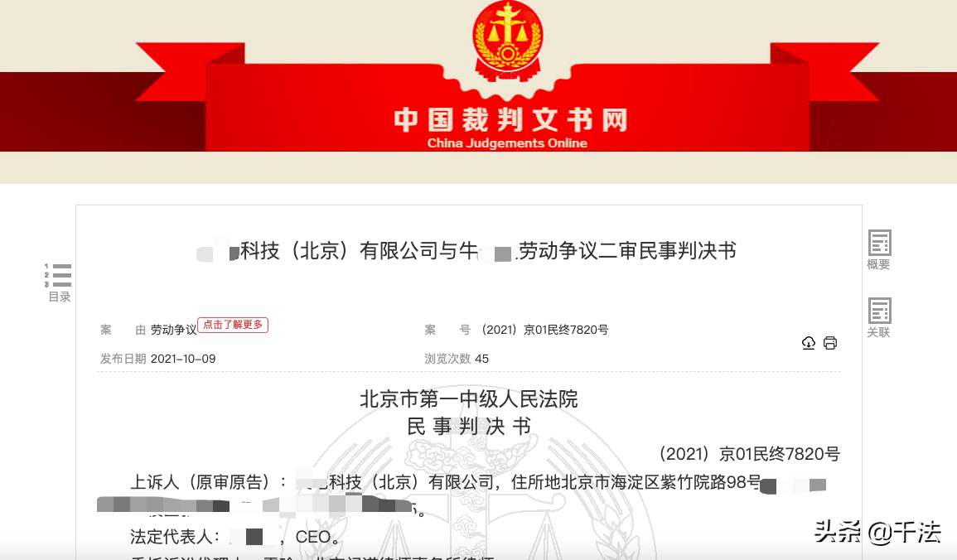Click the right-aligned case number under heading
This screenshot has width=957, height=560.
click(750, 454)
